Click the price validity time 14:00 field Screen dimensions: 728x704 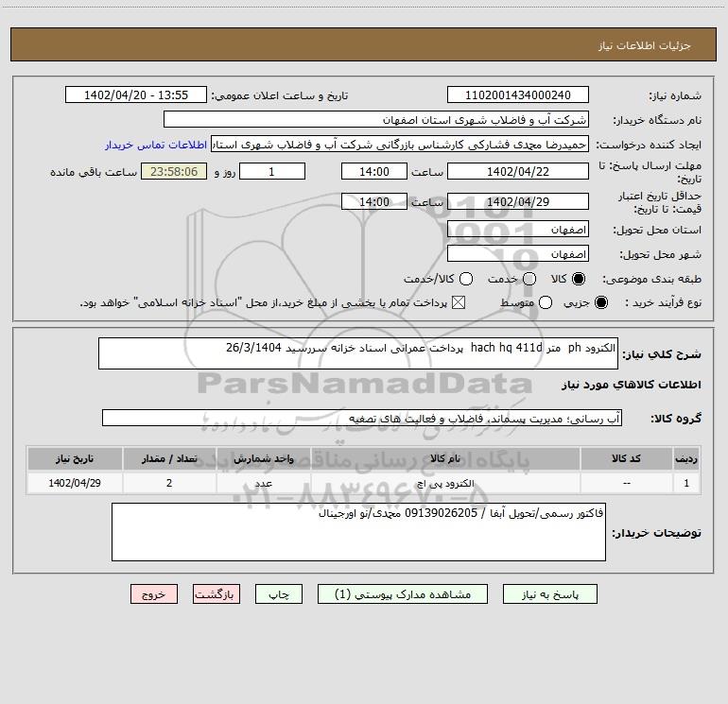pyautogui.click(x=374, y=201)
